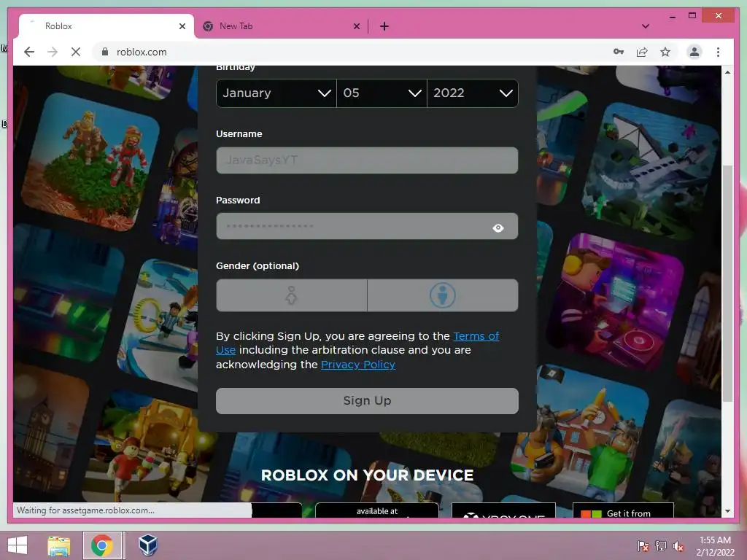Image resolution: width=747 pixels, height=560 pixels.
Task: Open Chrome three-dot menu
Action: click(x=718, y=52)
